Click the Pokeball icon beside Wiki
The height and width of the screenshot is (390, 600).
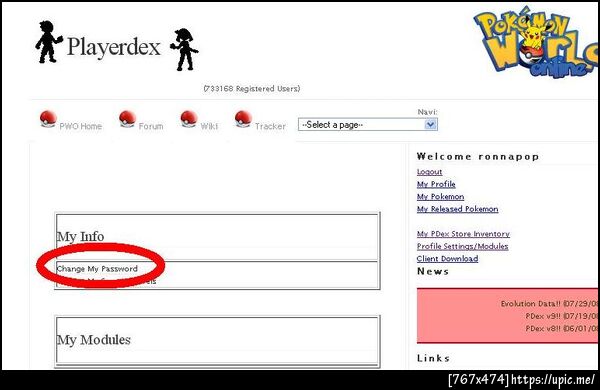(189, 119)
